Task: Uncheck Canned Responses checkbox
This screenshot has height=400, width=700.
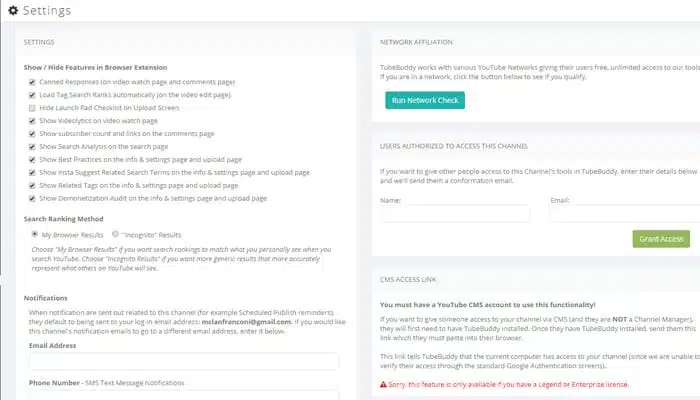Action: (32, 82)
